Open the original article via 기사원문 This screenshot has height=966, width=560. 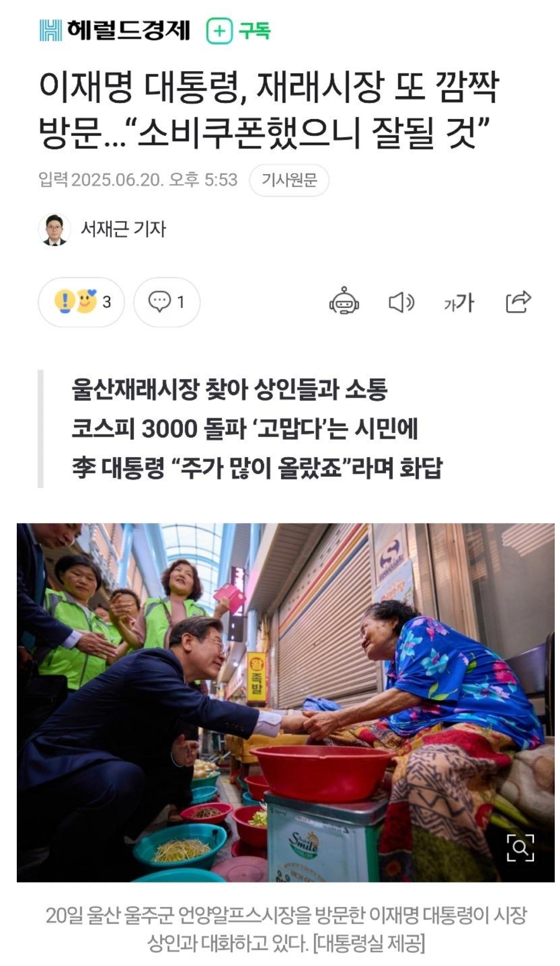click(289, 180)
